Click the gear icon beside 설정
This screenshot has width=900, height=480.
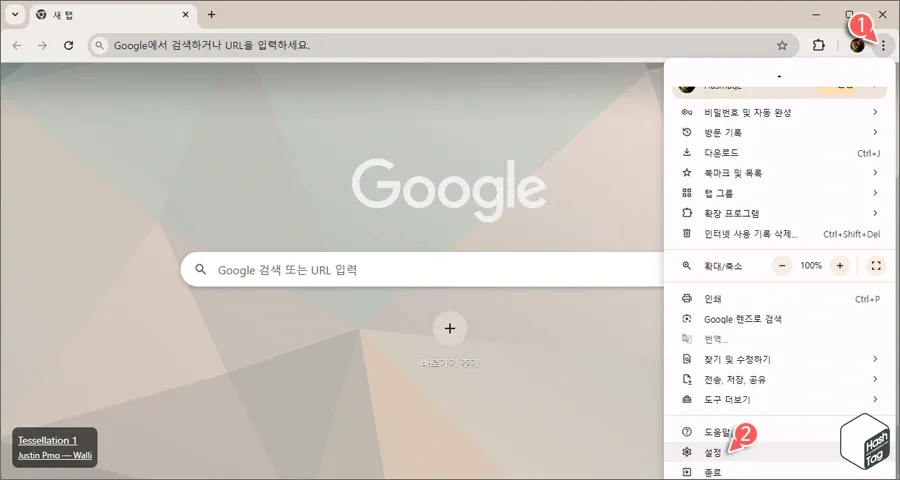(x=686, y=452)
